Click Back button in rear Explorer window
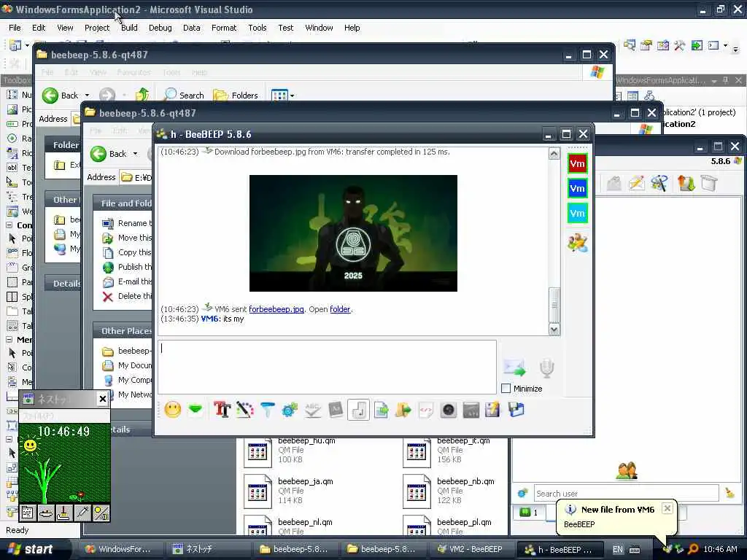The image size is (747, 560). click(x=61, y=96)
